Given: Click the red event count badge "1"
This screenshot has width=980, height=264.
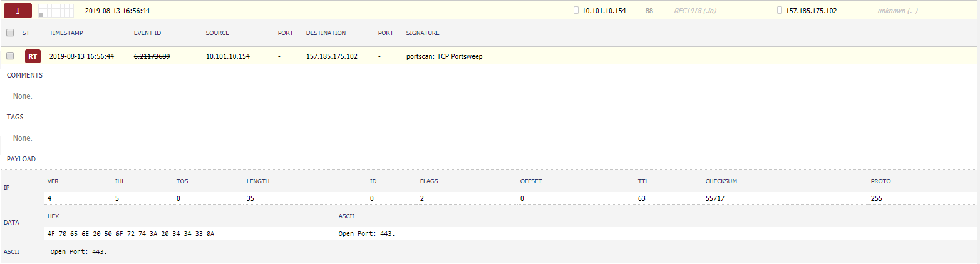Looking at the screenshot, I should [18, 11].
